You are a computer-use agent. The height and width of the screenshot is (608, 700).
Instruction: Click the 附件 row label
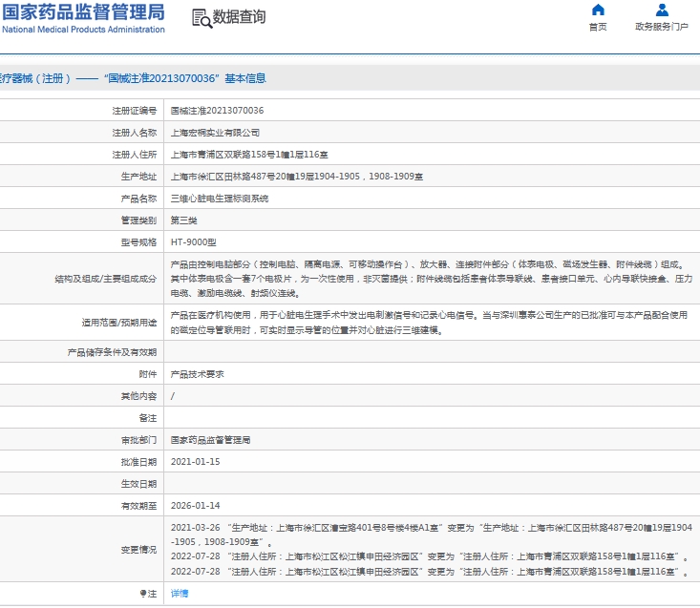click(x=148, y=374)
